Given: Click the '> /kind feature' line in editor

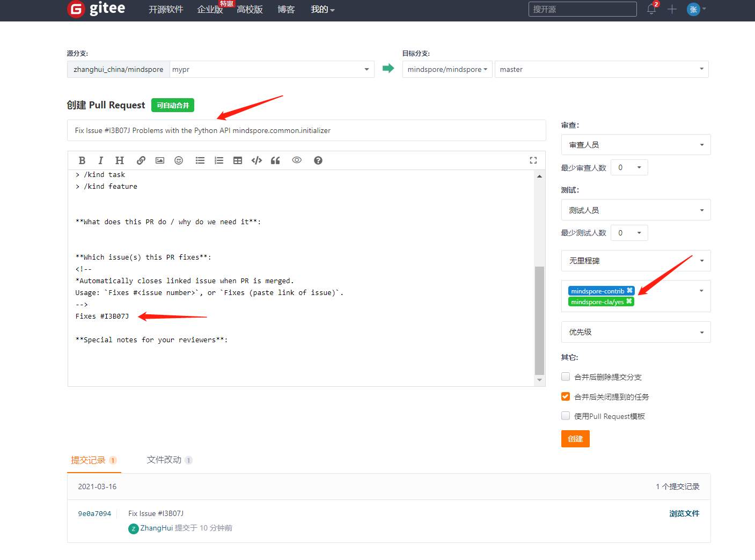Looking at the screenshot, I should point(106,186).
